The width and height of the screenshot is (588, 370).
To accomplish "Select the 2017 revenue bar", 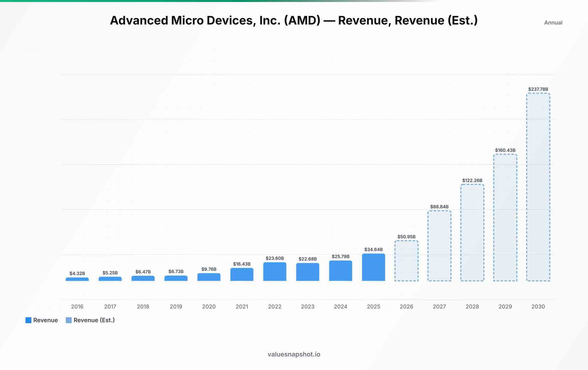I will pos(110,279).
